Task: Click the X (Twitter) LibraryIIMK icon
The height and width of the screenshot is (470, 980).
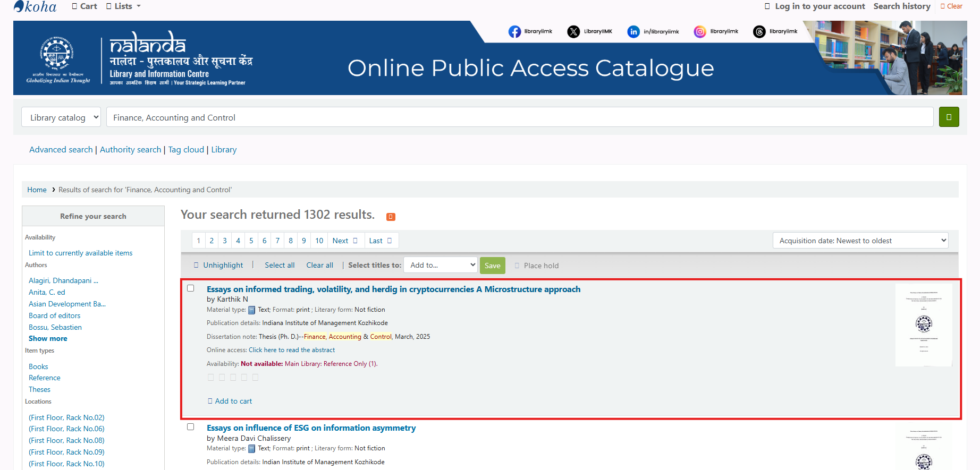Action: [x=573, y=32]
